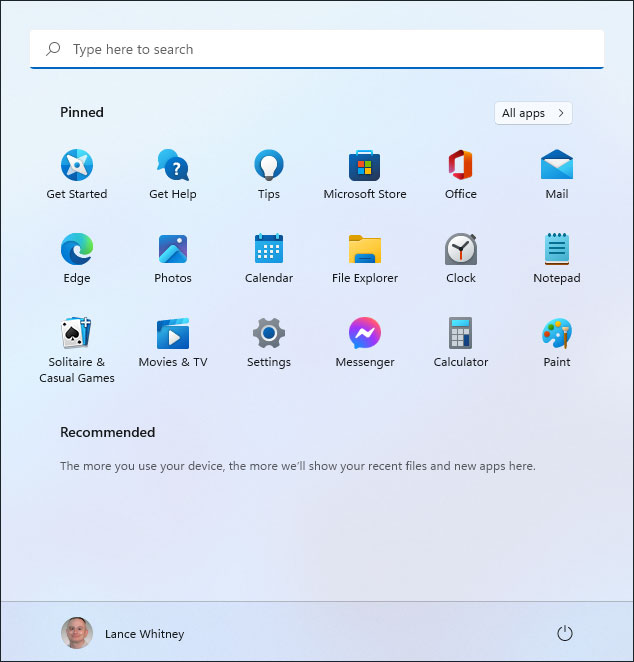Click the Power button
This screenshot has height=662, width=634.
click(565, 633)
